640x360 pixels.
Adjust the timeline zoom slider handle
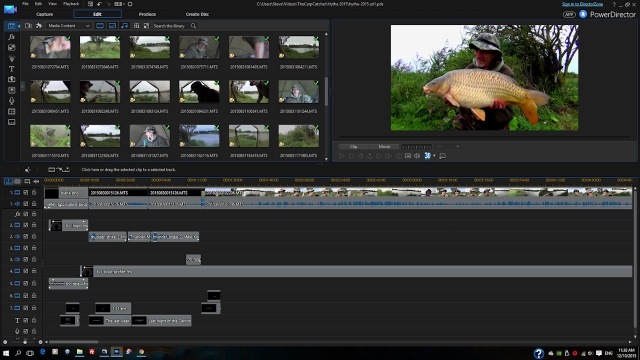click(x=25, y=342)
